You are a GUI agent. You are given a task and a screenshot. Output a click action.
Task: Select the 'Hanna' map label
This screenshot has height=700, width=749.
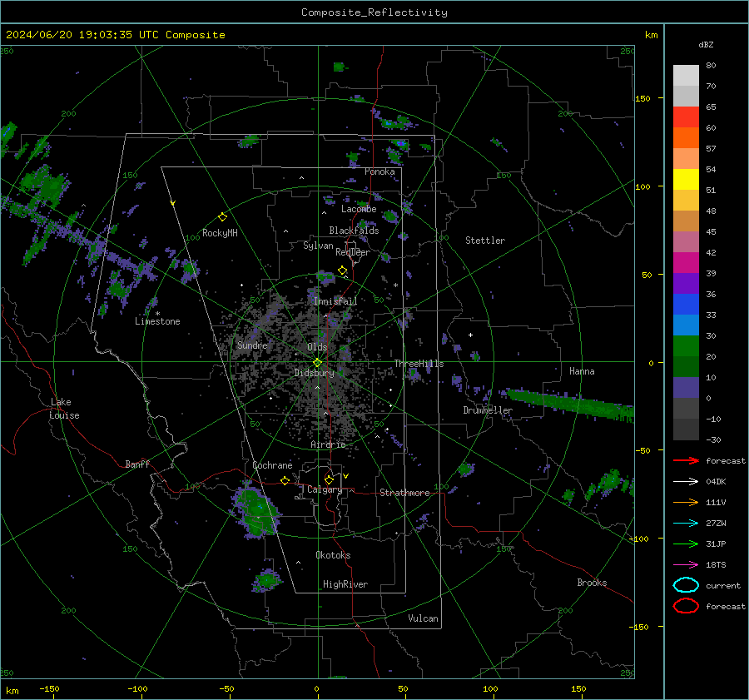(582, 371)
